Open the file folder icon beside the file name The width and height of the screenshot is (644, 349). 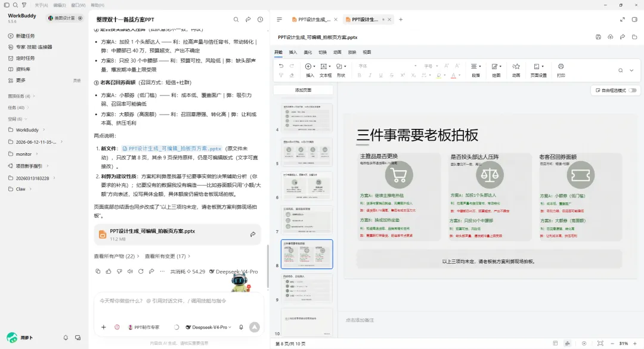pos(634,37)
